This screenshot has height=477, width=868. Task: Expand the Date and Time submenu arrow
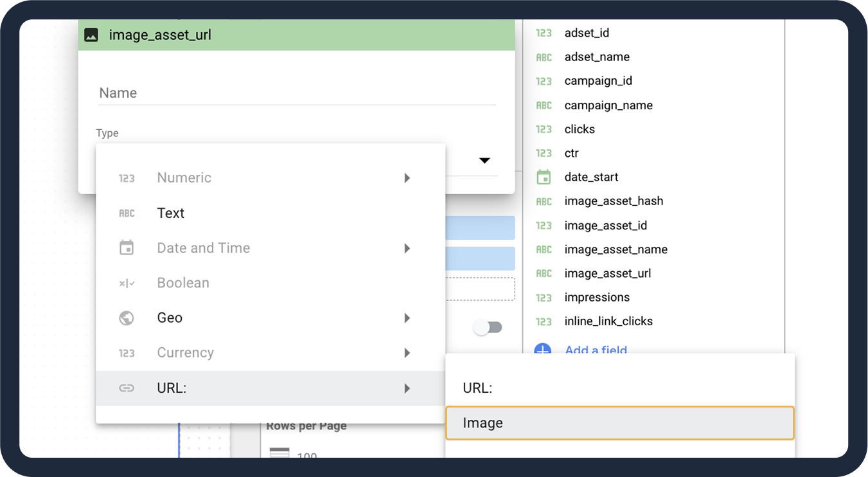pos(407,248)
